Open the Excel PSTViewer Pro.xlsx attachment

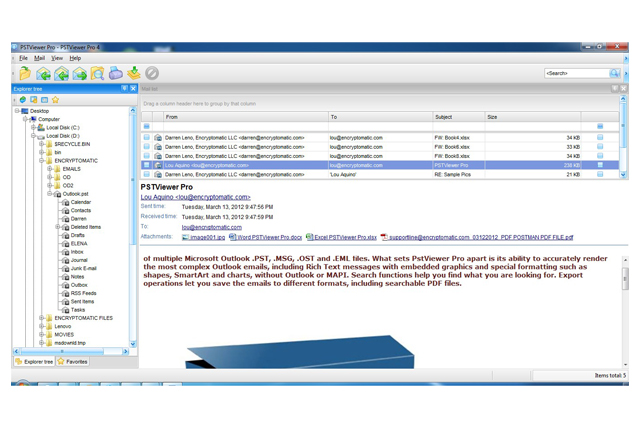tap(342, 237)
